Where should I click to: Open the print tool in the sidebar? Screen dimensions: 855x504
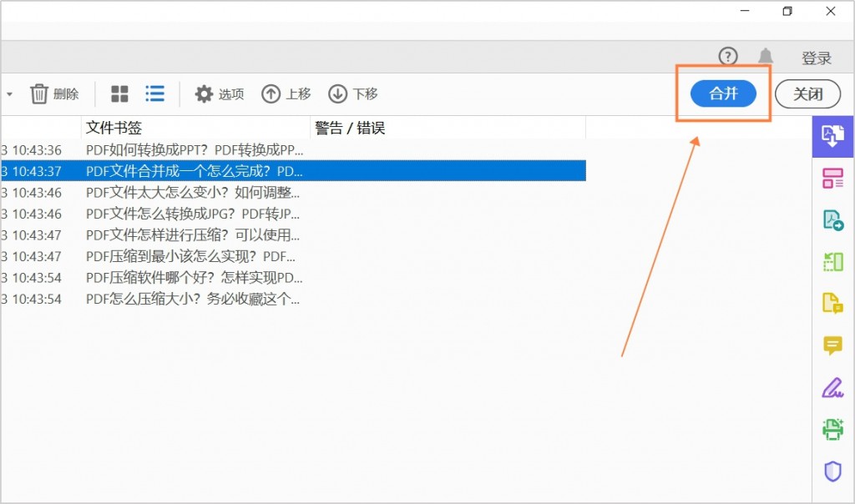click(832, 428)
